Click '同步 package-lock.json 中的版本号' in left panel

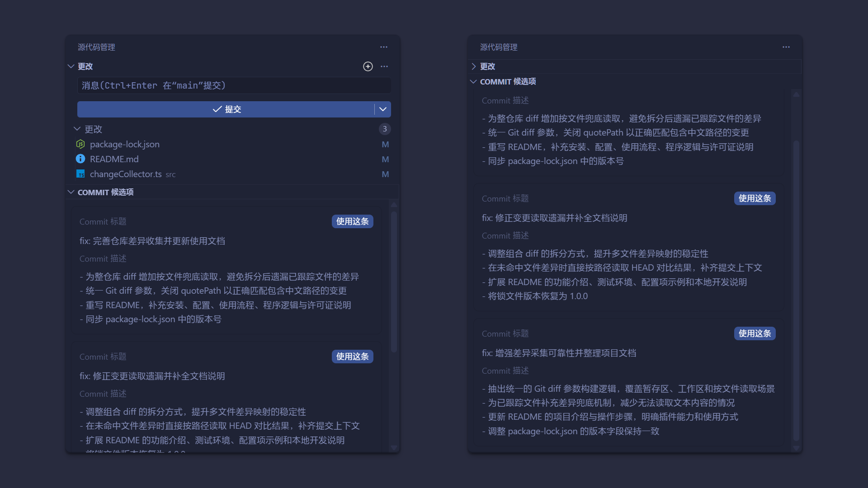tap(151, 319)
